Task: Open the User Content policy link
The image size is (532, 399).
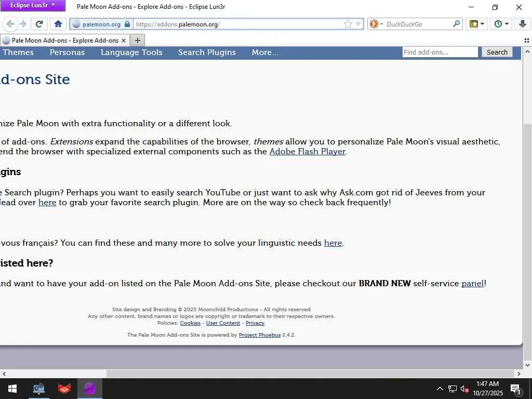Action: pos(223,323)
